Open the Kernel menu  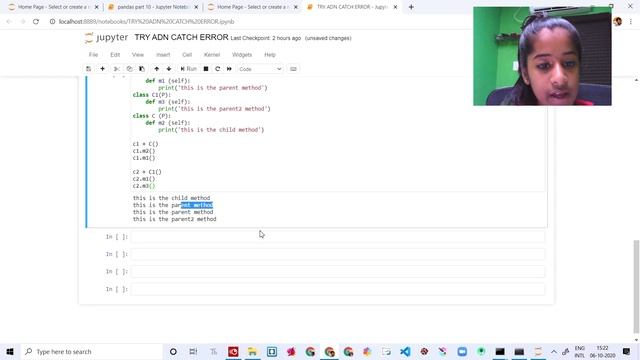click(212, 55)
